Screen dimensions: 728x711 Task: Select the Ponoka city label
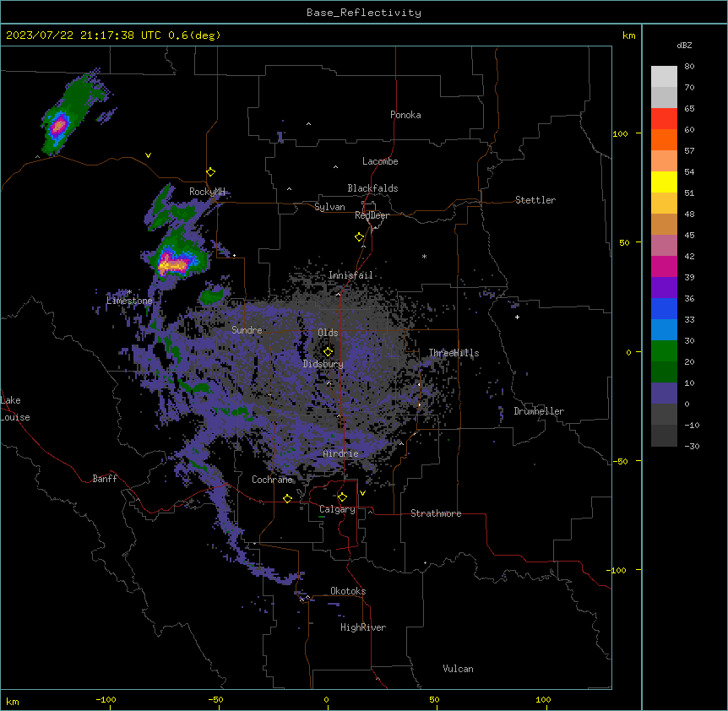(x=405, y=115)
